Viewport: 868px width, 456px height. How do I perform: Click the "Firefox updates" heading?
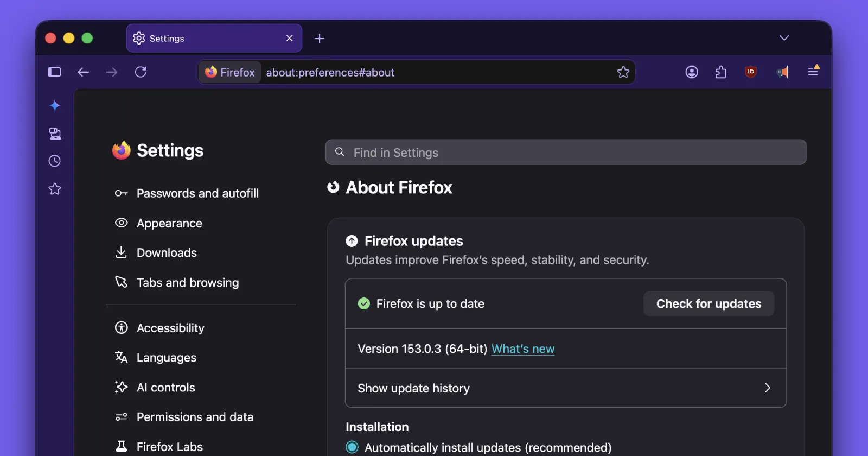pyautogui.click(x=413, y=241)
